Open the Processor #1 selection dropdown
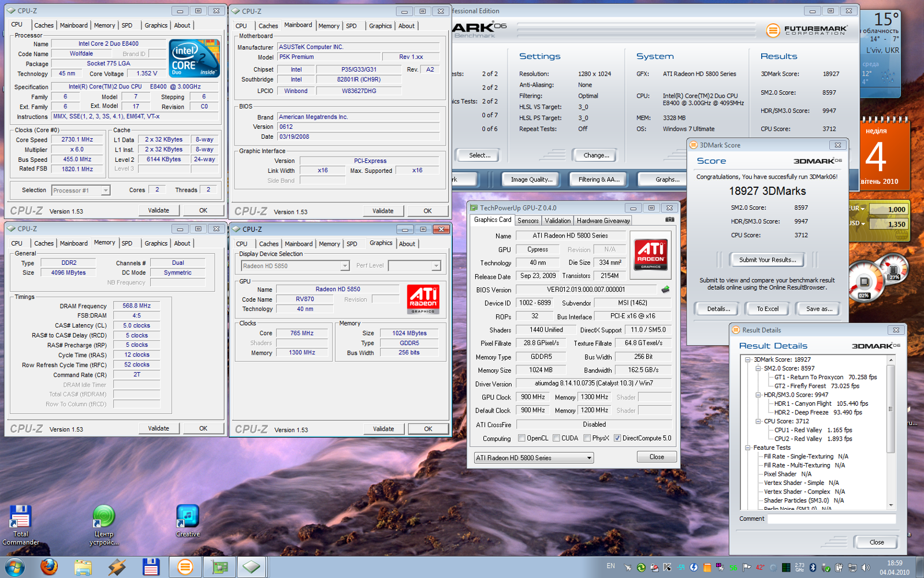 80,190
